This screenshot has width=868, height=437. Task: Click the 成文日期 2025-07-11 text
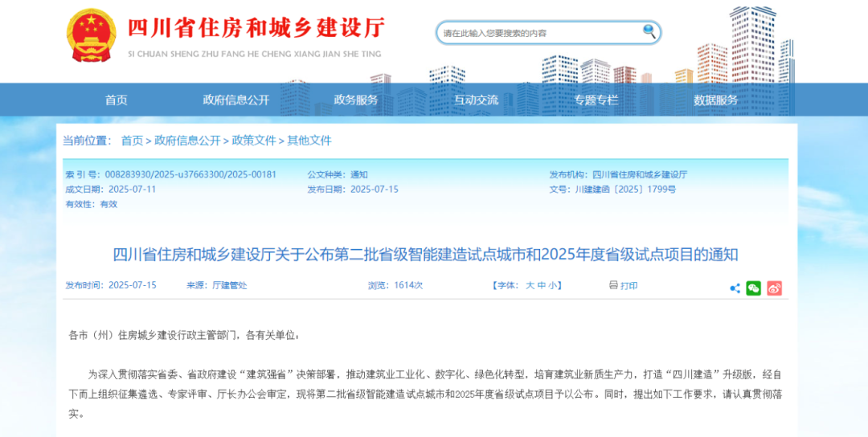[111, 190]
